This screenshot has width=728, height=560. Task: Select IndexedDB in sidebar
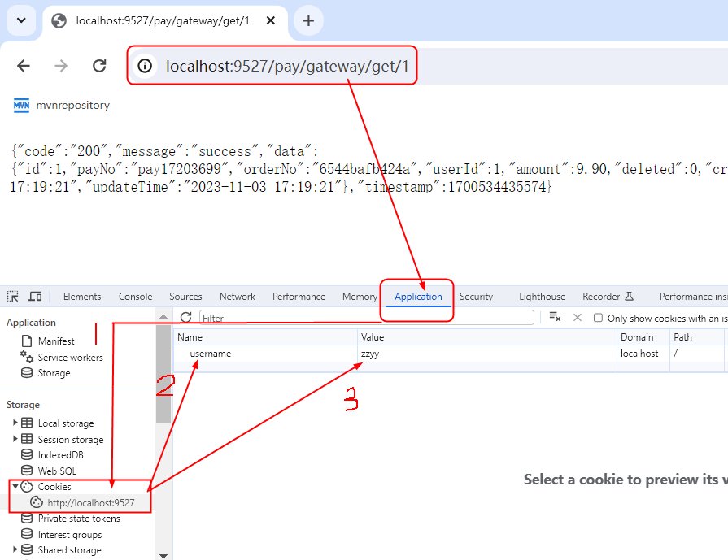point(60,455)
